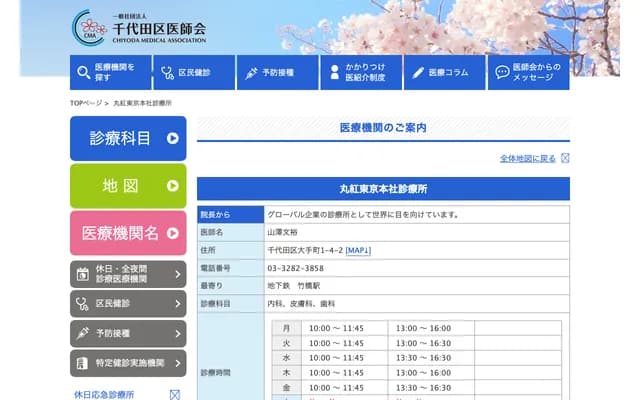
Task: Open the 休日応急診療所 link in sidebar
Action: (104, 394)
